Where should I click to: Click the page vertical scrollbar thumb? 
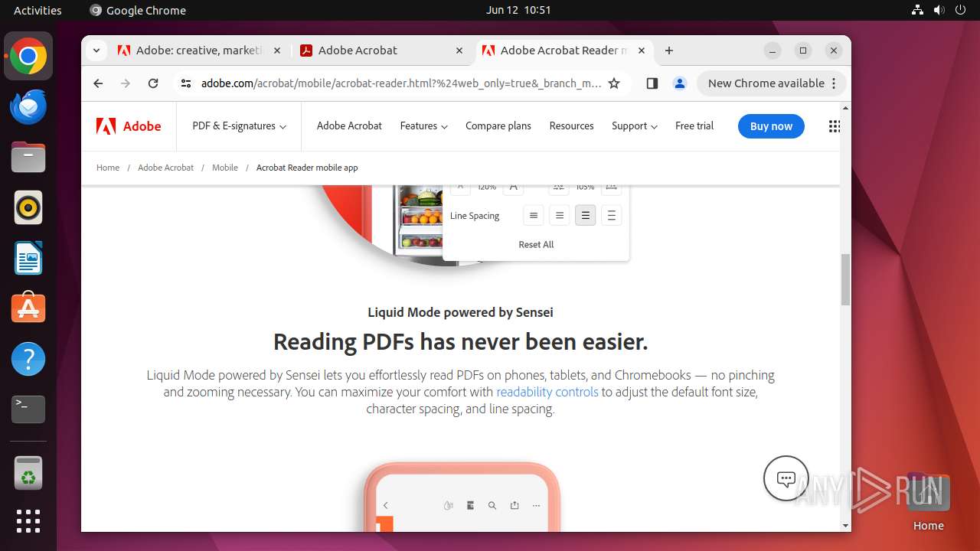coord(845,280)
